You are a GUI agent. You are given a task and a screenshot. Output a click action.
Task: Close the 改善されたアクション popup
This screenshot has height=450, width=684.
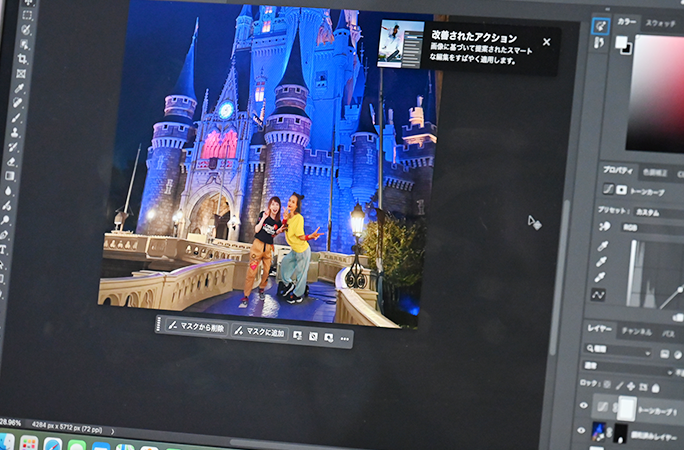pyautogui.click(x=546, y=42)
